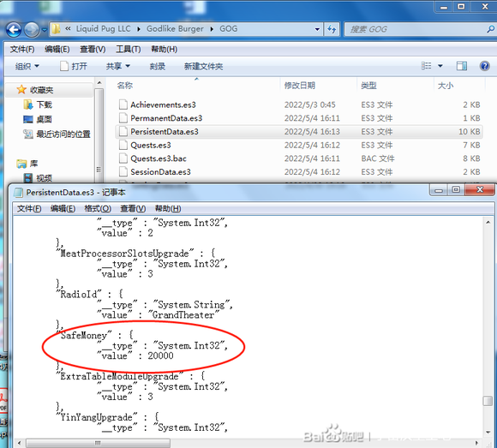Click the change view icon
Screen dimensions: 497x448
pyautogui.click(x=426, y=66)
